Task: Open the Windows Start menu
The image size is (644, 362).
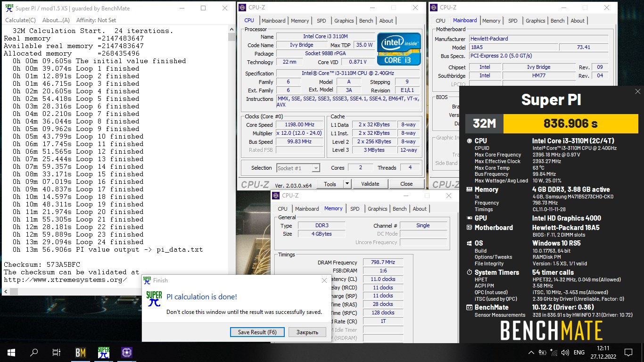Action: [x=11, y=352]
